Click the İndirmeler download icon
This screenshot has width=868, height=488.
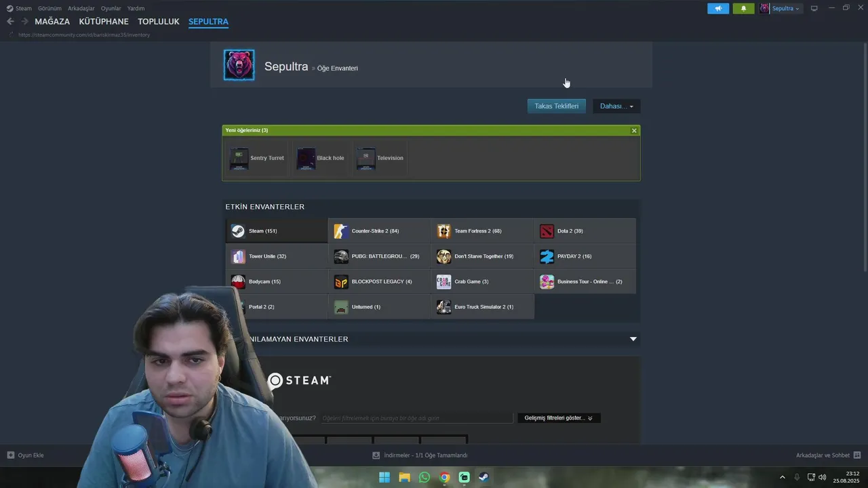pos(376,455)
